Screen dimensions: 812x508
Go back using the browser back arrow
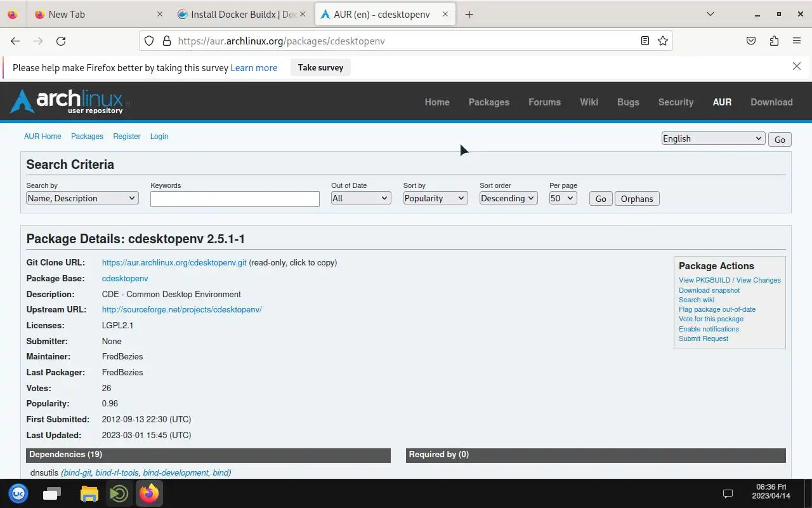(x=15, y=41)
